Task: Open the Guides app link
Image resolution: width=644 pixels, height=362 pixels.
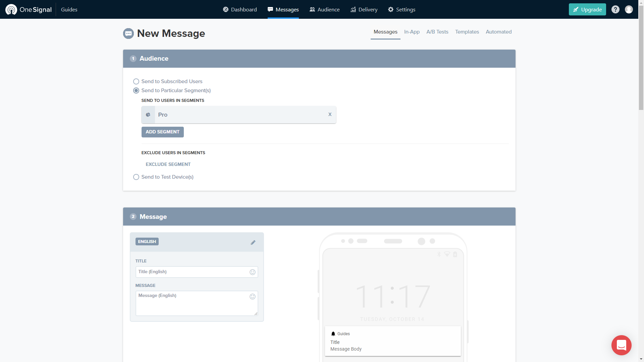Action: [x=69, y=9]
